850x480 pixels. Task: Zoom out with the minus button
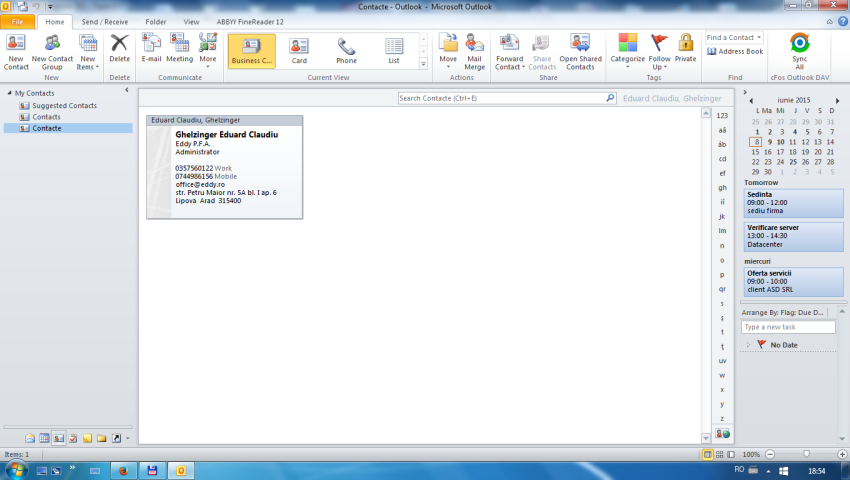coord(770,454)
